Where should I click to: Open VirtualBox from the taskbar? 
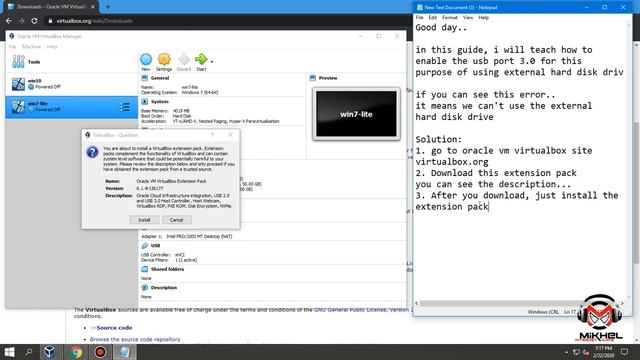[x=50, y=352]
